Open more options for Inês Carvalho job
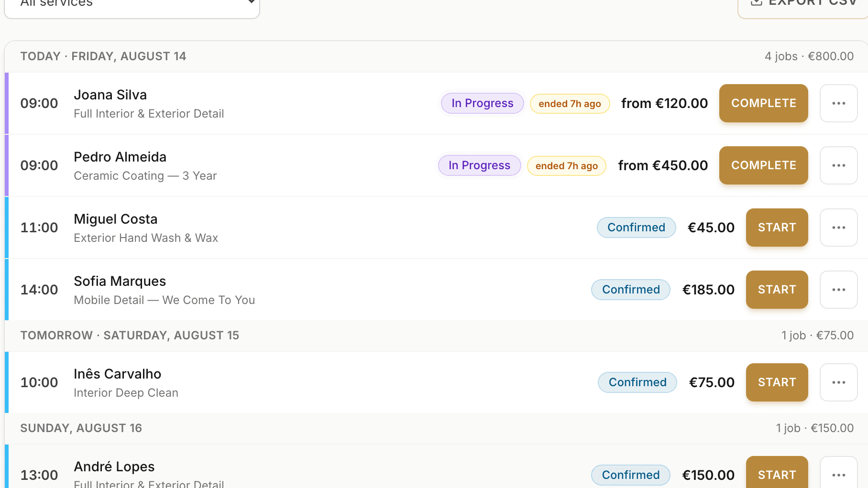 [838, 382]
